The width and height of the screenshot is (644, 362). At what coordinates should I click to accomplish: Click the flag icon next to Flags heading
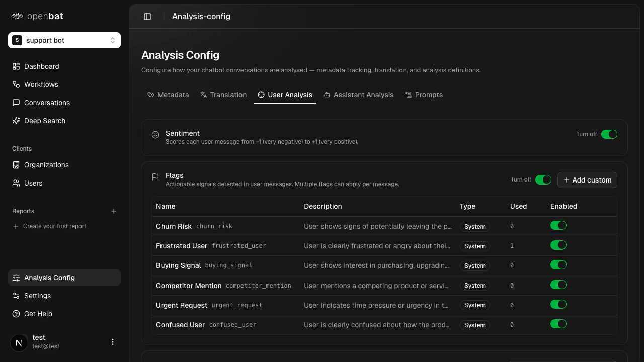point(155,176)
